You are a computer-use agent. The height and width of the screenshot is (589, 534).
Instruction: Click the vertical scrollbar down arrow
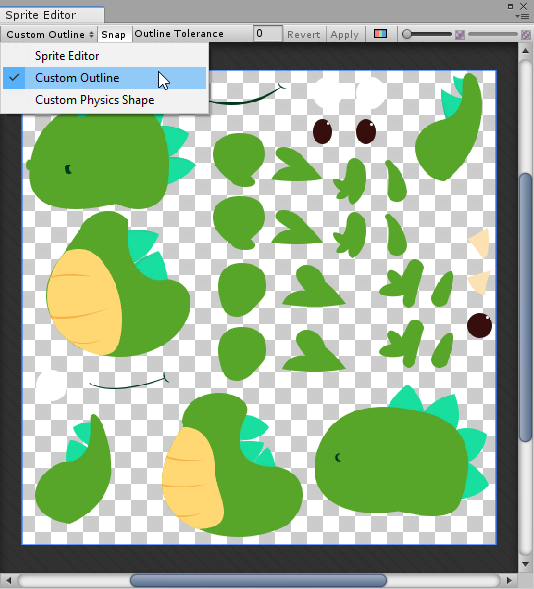525,564
